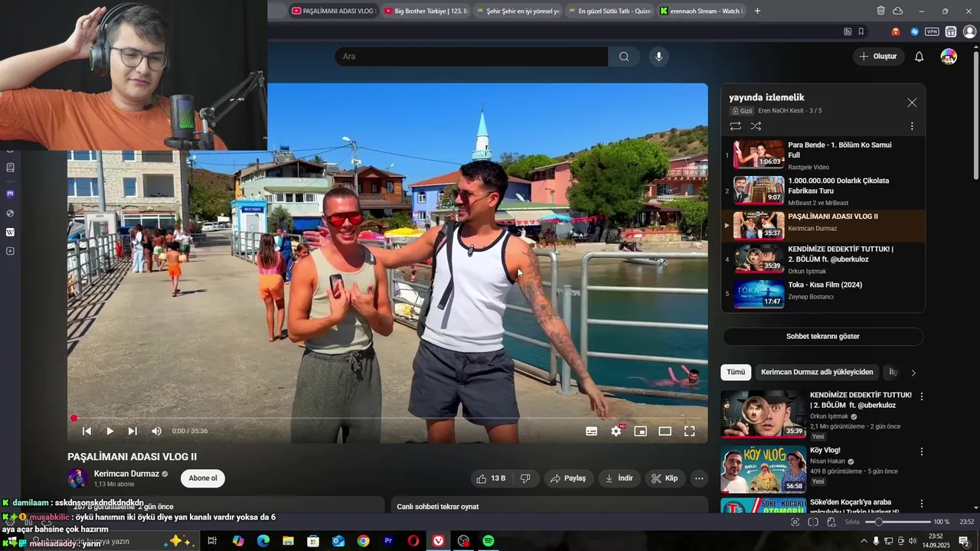Open closed tabs trash icon
The width and height of the screenshot is (980, 551).
coord(880,11)
